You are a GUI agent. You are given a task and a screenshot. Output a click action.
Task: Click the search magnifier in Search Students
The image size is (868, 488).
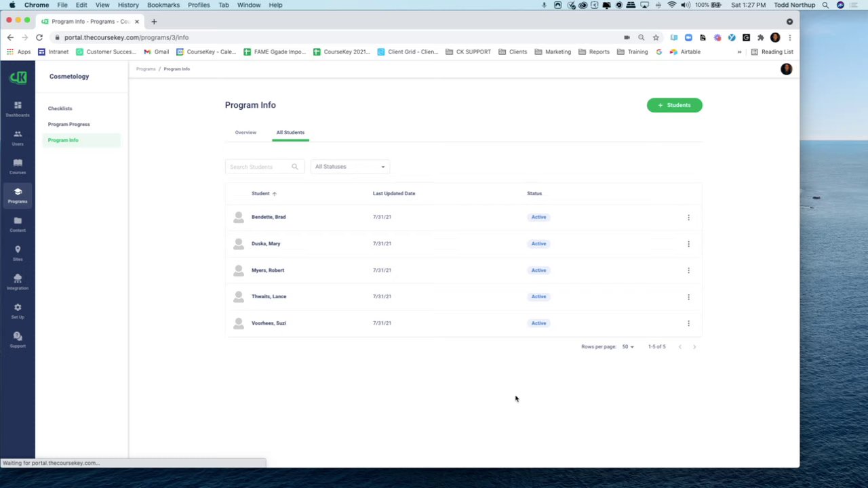[294, 167]
